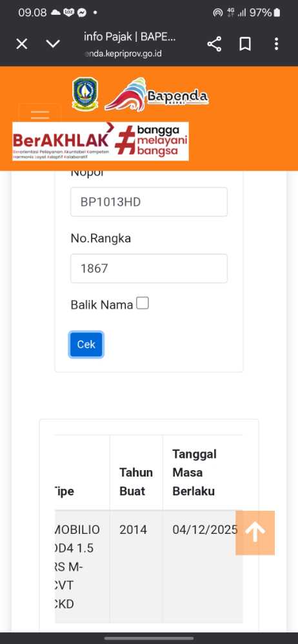The height and width of the screenshot is (644, 298).
Task: Expand the down chevron beside page title
Action: coord(53,44)
